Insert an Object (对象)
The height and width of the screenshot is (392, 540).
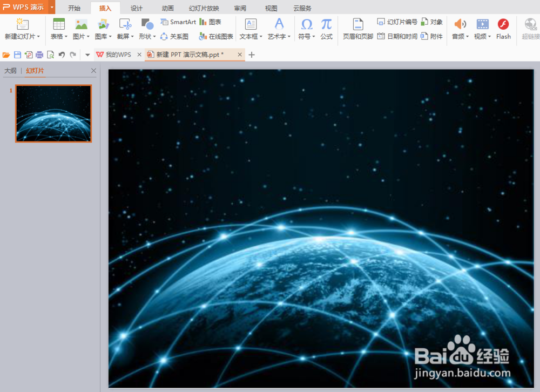[432, 22]
